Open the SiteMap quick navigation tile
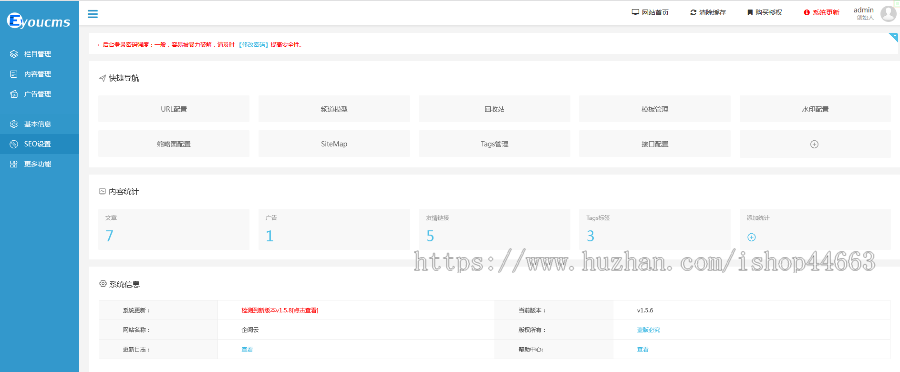 coord(334,144)
